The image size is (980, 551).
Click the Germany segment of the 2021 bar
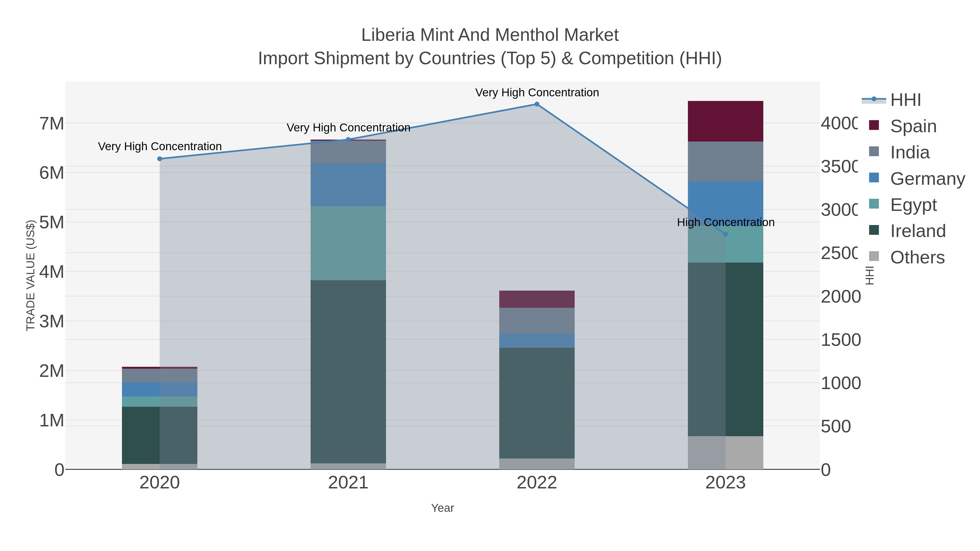point(348,185)
